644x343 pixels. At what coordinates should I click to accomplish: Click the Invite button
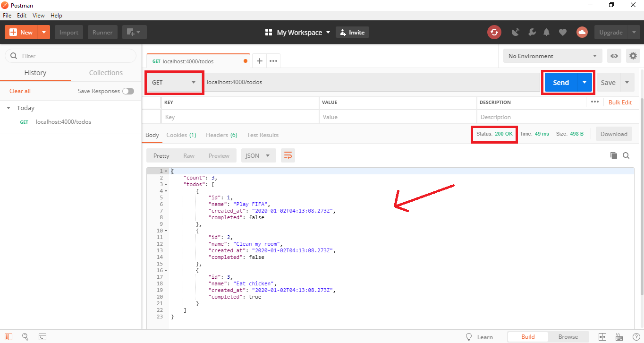[x=352, y=32]
